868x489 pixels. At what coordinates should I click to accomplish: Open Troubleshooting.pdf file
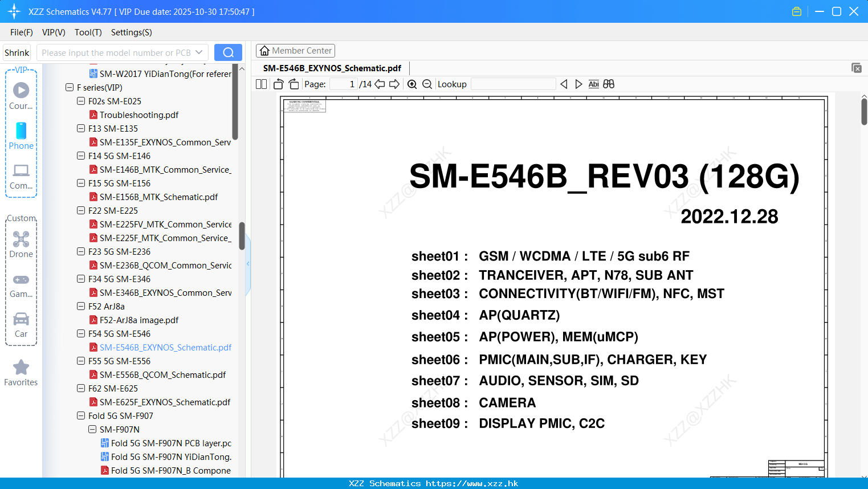pyautogui.click(x=139, y=115)
